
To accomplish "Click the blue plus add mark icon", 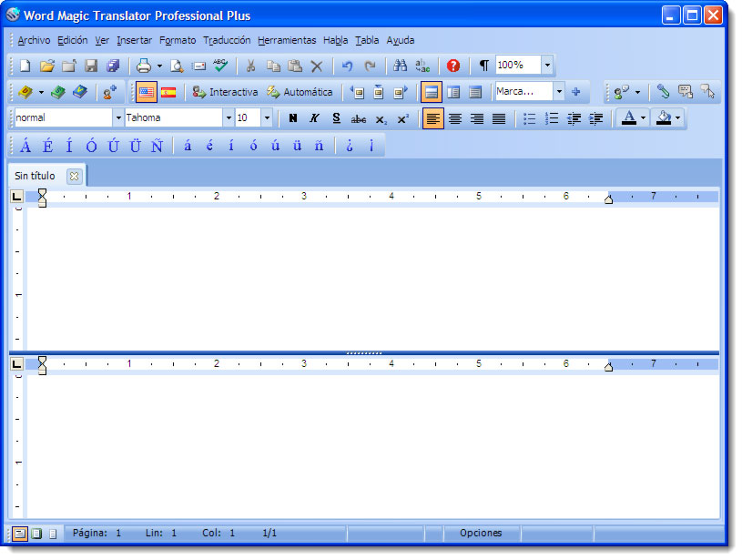I will [x=575, y=92].
